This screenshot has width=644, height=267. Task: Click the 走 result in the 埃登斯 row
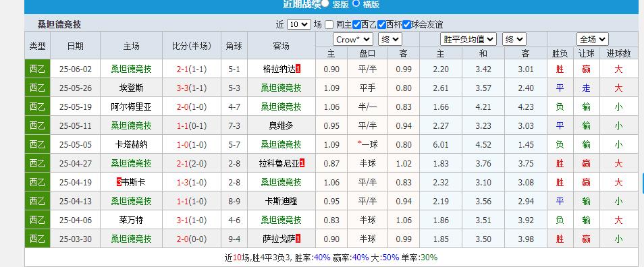586,88
